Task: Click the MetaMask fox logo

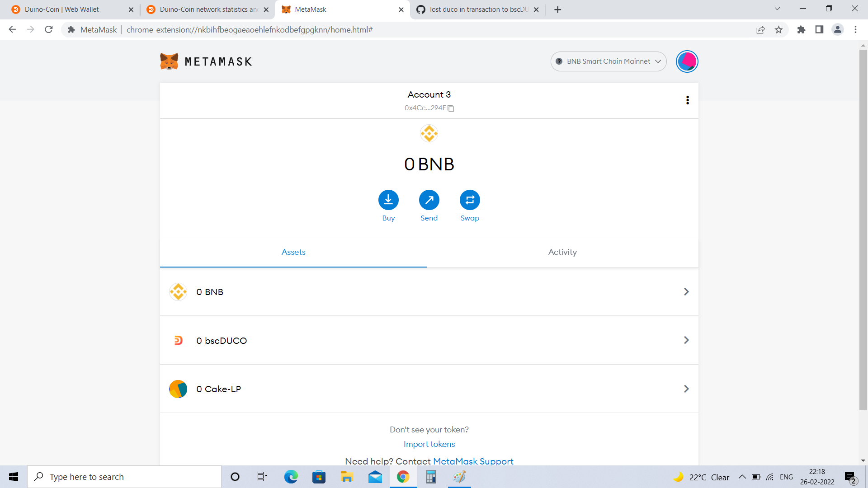Action: [169, 61]
